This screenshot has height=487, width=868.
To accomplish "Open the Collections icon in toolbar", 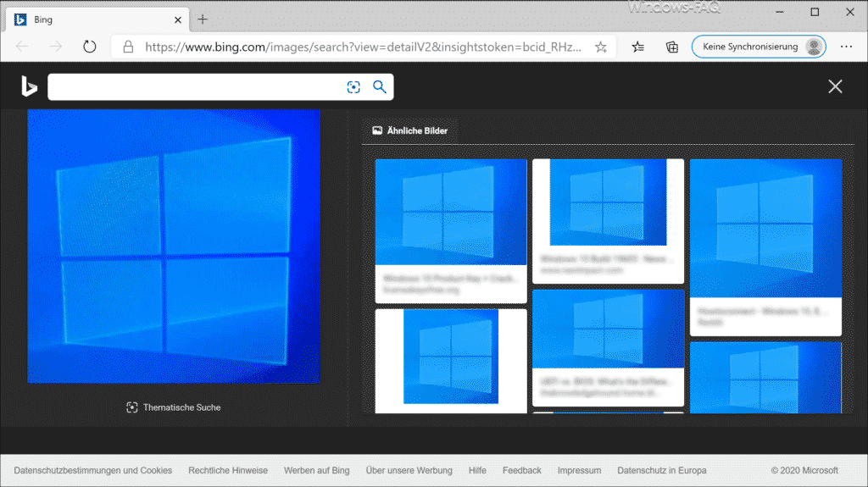I will [671, 47].
